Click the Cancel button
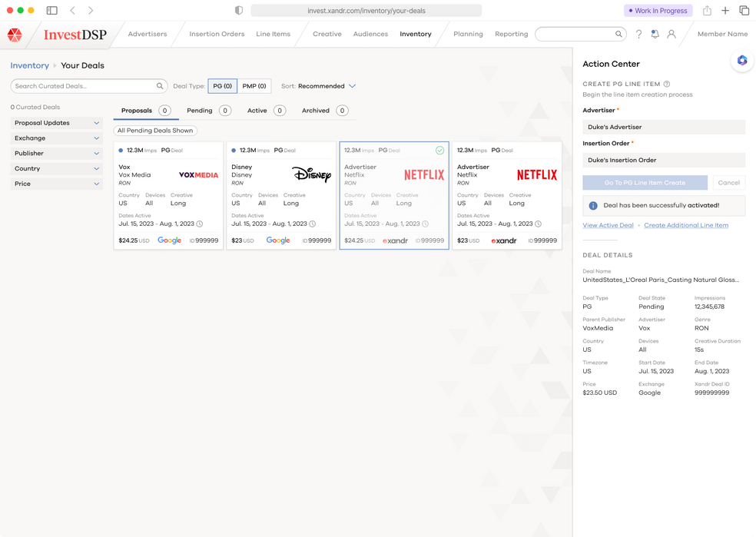The width and height of the screenshot is (756, 537). point(728,183)
